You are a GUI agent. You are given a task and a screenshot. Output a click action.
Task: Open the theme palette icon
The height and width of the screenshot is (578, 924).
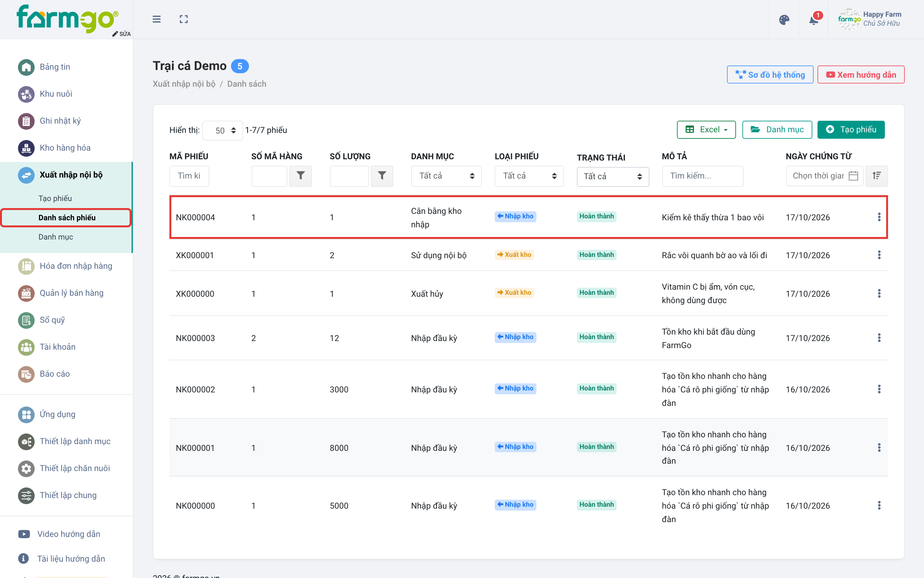pos(784,20)
